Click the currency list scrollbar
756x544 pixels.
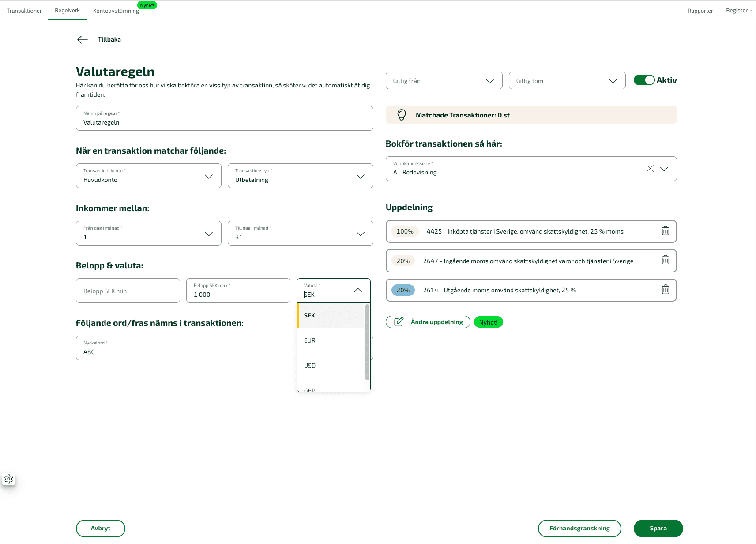tap(367, 342)
